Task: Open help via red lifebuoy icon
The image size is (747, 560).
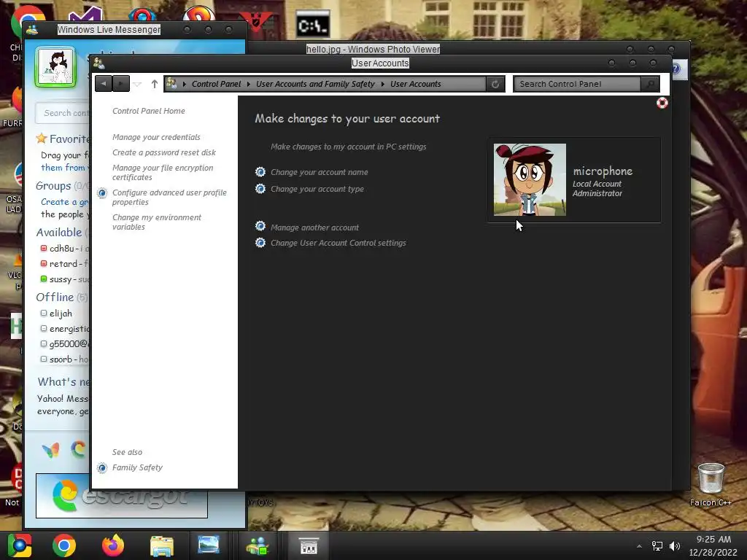Action: pos(662,103)
